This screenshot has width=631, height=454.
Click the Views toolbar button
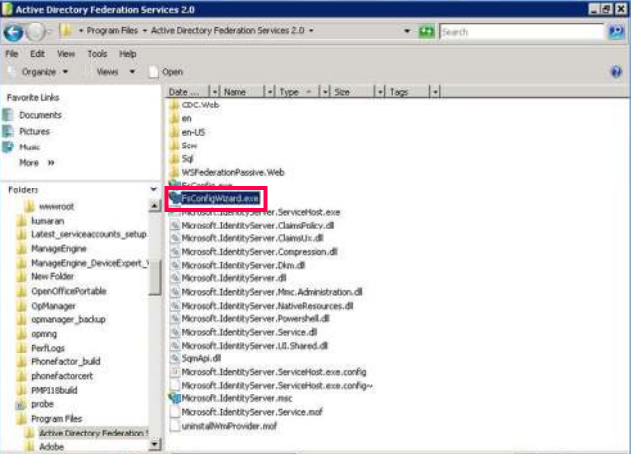(107, 72)
